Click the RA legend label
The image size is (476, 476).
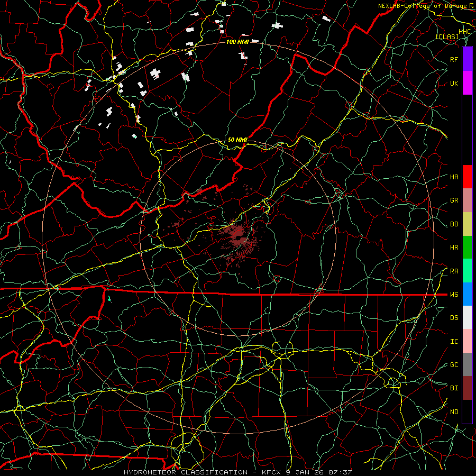(454, 271)
